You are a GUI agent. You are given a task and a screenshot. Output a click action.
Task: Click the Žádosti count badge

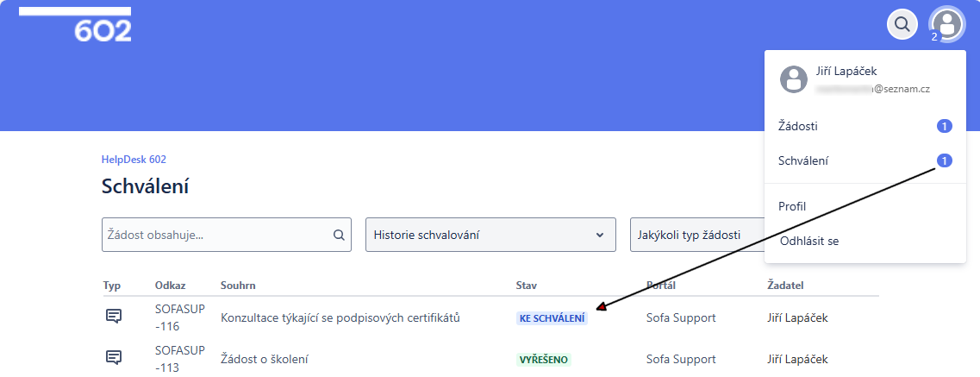944,127
